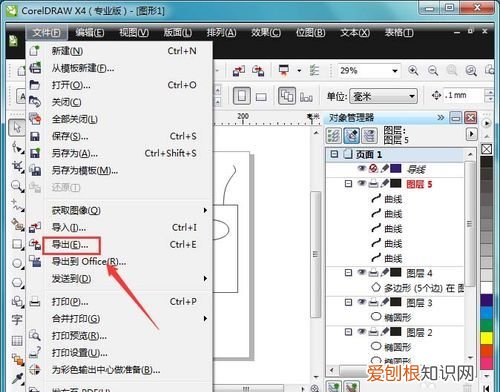
Task: Click the Export icon on toolbar
Action: 258,70
